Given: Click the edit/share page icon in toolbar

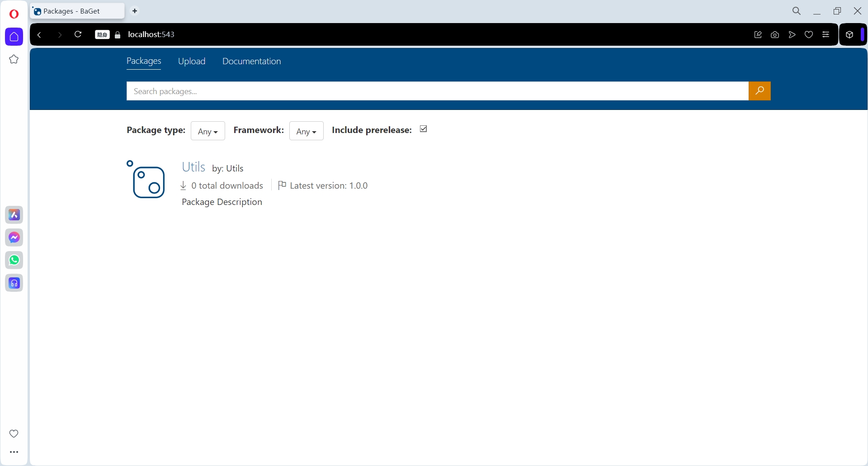Looking at the screenshot, I should pos(758,35).
